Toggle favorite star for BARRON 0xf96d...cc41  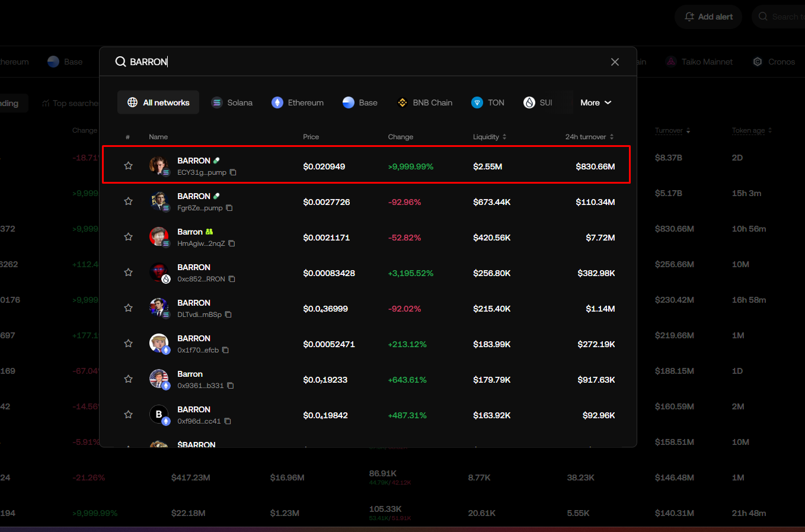click(128, 415)
